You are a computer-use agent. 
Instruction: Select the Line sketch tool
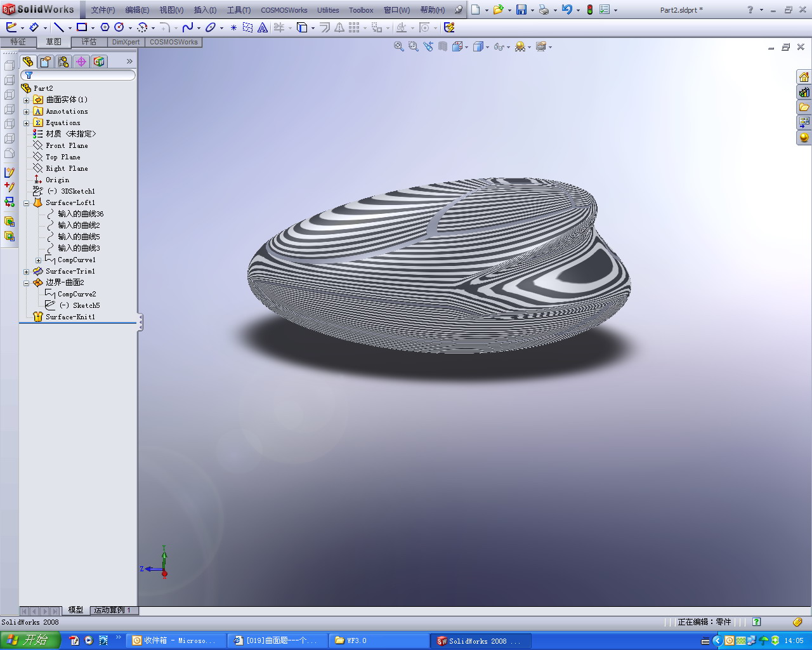[x=59, y=27]
